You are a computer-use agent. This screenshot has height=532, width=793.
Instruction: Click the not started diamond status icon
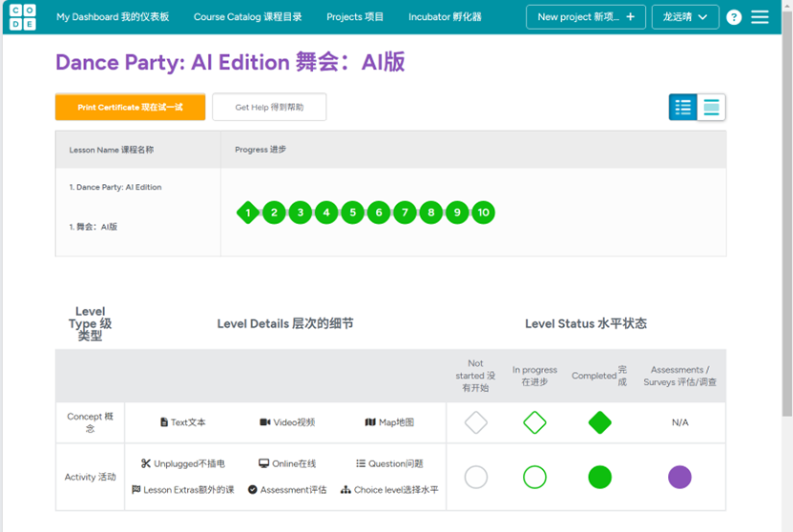476,422
